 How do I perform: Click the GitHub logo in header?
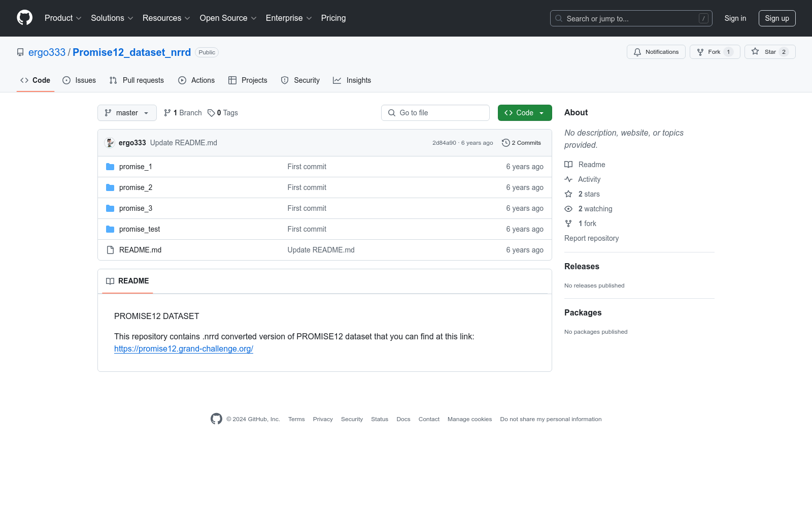(24, 18)
